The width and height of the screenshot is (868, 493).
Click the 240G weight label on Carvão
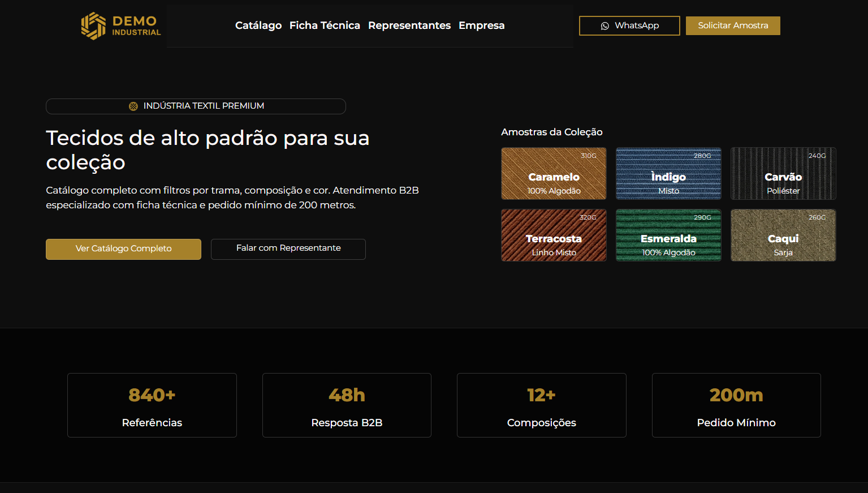[x=817, y=156]
